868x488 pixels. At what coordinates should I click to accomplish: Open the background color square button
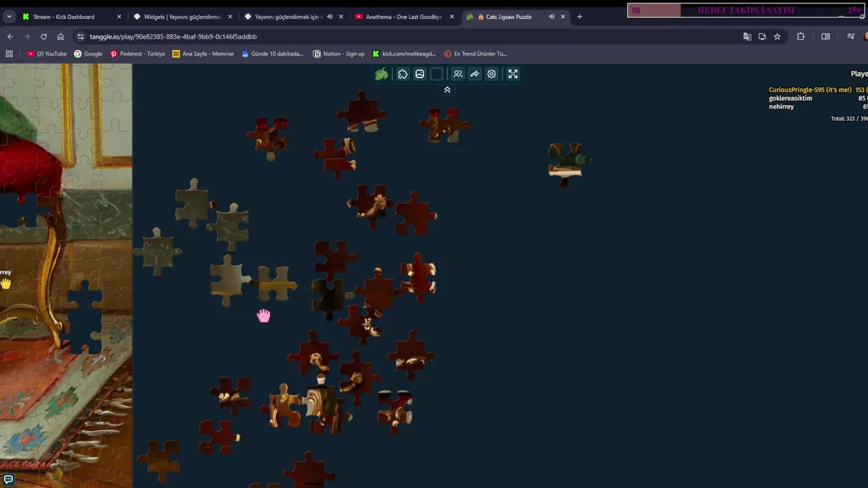tap(437, 74)
